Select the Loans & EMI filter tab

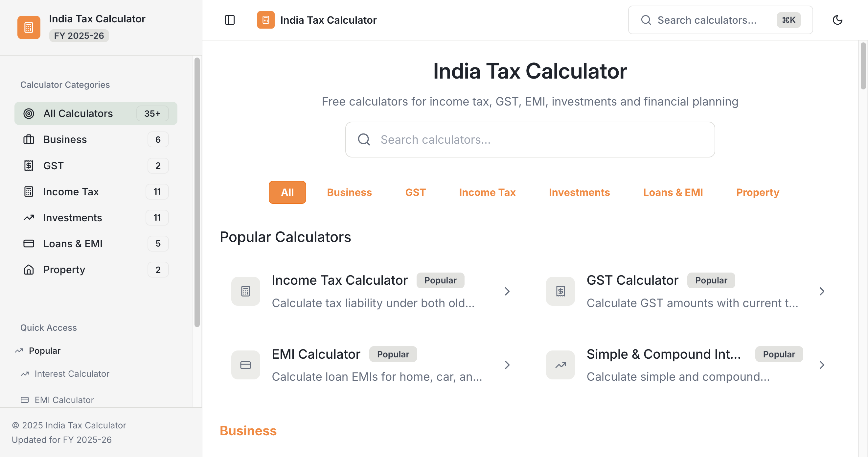click(673, 192)
